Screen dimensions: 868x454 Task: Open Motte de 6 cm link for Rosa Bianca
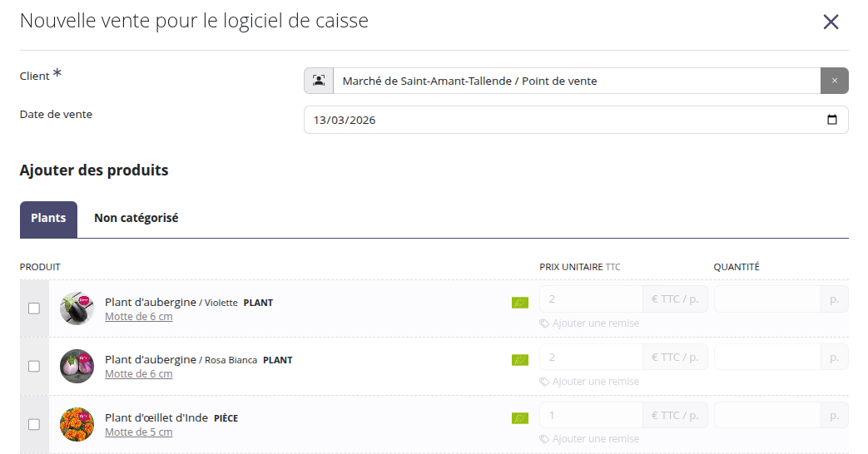coord(138,374)
